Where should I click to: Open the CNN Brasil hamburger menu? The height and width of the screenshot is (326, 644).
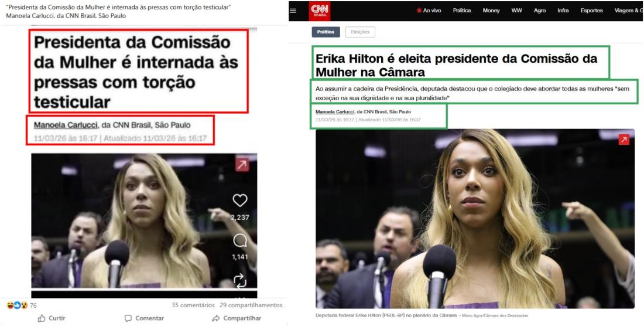click(x=293, y=11)
